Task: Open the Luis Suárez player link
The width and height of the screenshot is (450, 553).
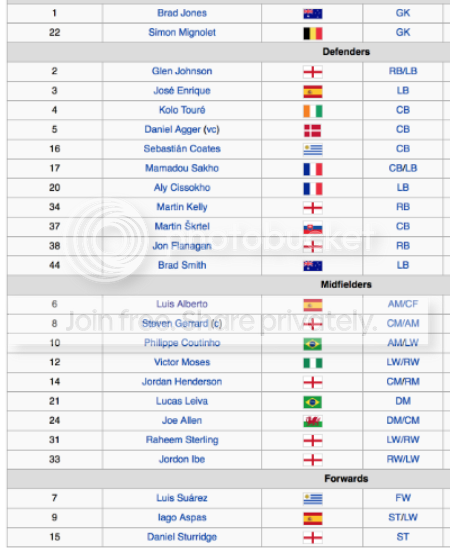Action: 182,498
